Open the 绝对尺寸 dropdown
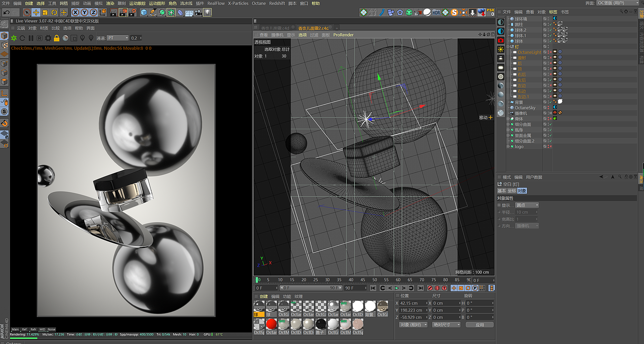644x344 pixels. tap(446, 325)
